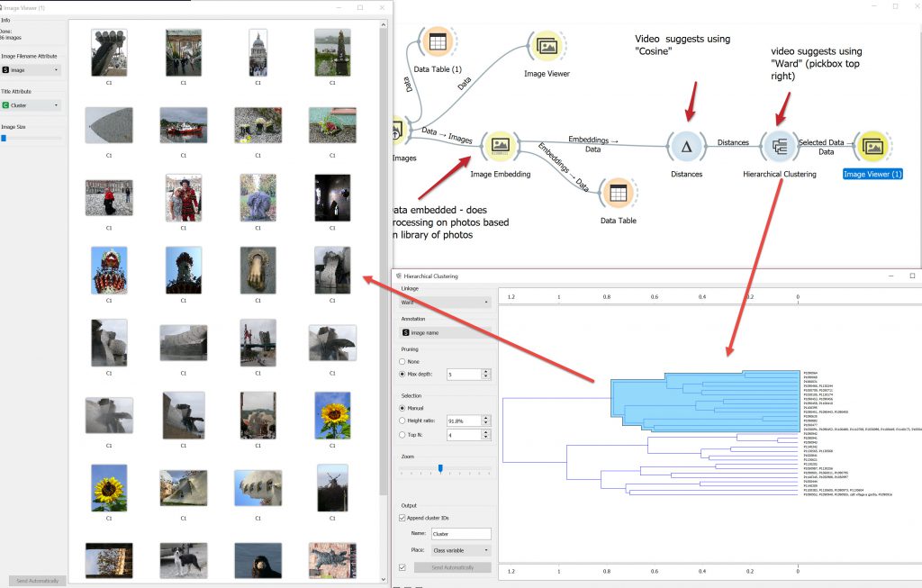Viewport: 922px width, 588px height.
Task: Click the Data Table (1) widget icon
Action: (438, 42)
